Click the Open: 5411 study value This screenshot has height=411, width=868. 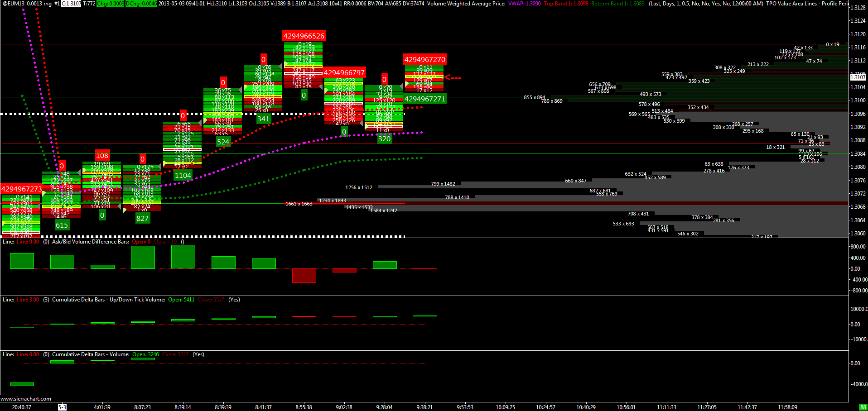coord(181,300)
